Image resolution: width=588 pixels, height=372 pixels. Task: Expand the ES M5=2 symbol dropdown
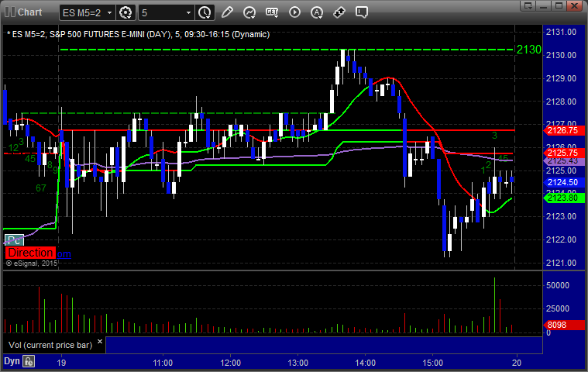pyautogui.click(x=109, y=12)
